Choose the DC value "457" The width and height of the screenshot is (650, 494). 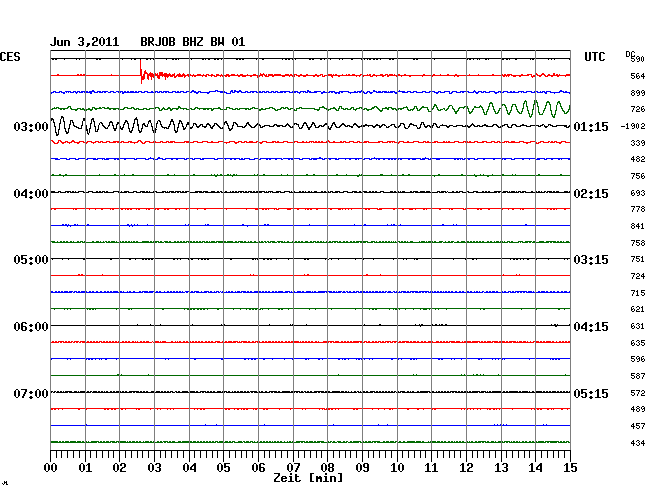(638, 426)
